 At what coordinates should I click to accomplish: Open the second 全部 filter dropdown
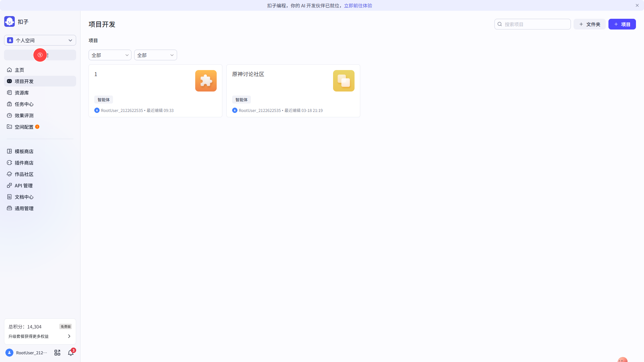[155, 55]
